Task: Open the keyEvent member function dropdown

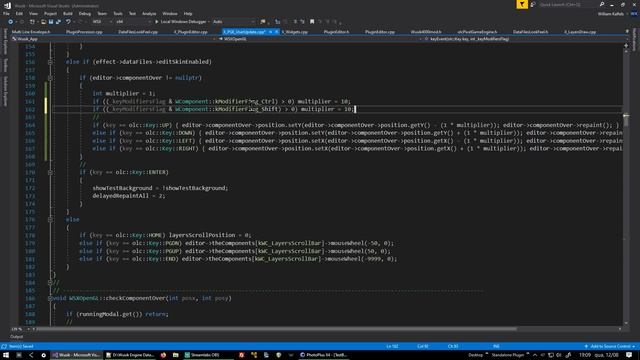Action: coord(525,39)
